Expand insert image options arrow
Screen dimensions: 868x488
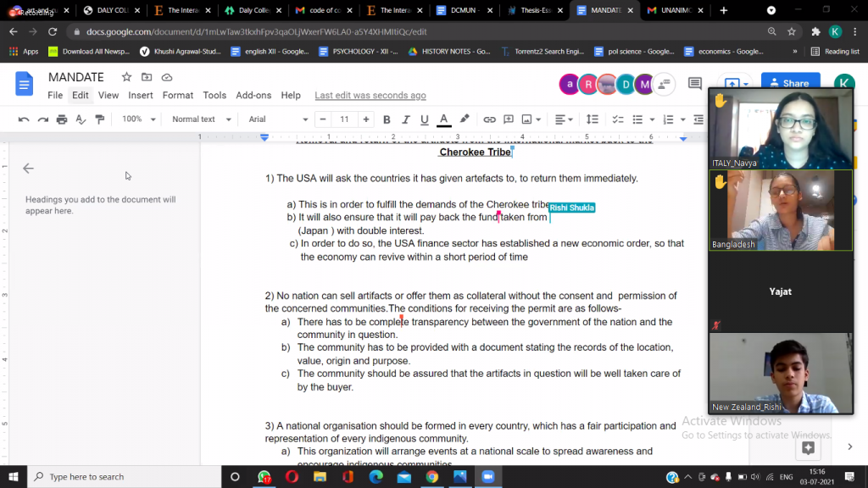click(x=538, y=119)
